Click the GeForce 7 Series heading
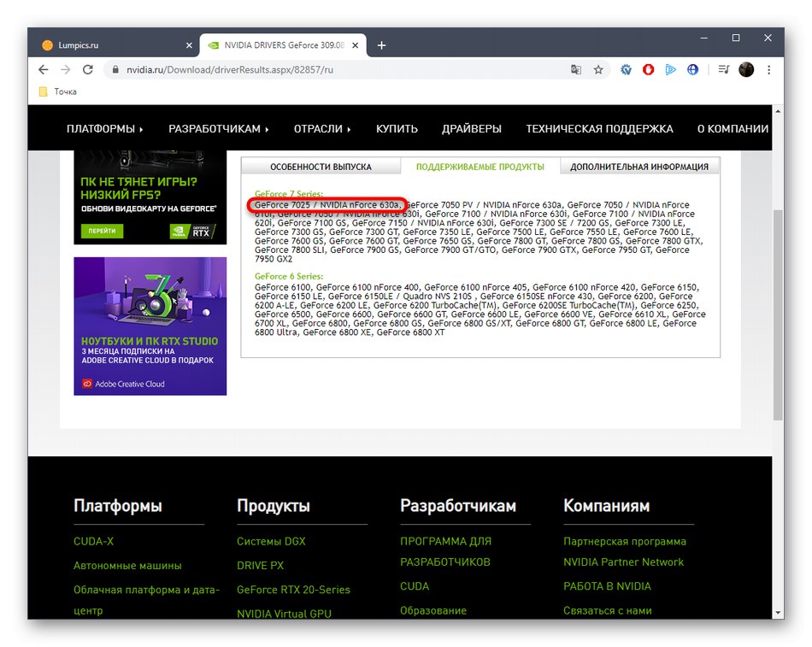 coord(288,194)
